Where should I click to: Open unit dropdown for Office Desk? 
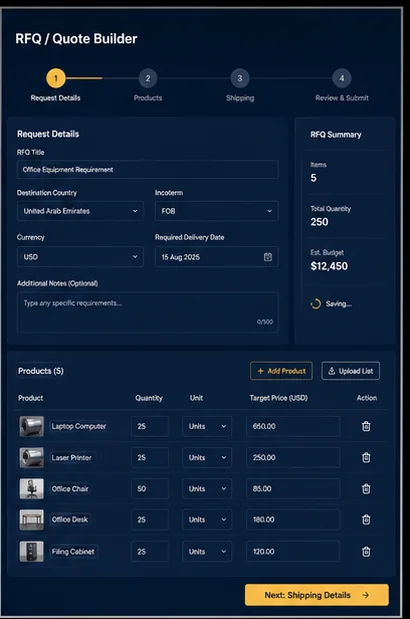pos(207,520)
